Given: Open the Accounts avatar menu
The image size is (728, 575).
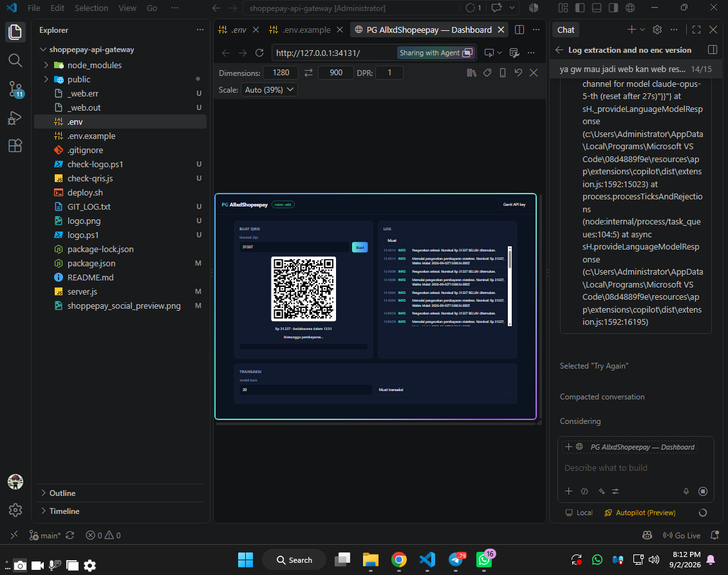Looking at the screenshot, I should click(15, 482).
